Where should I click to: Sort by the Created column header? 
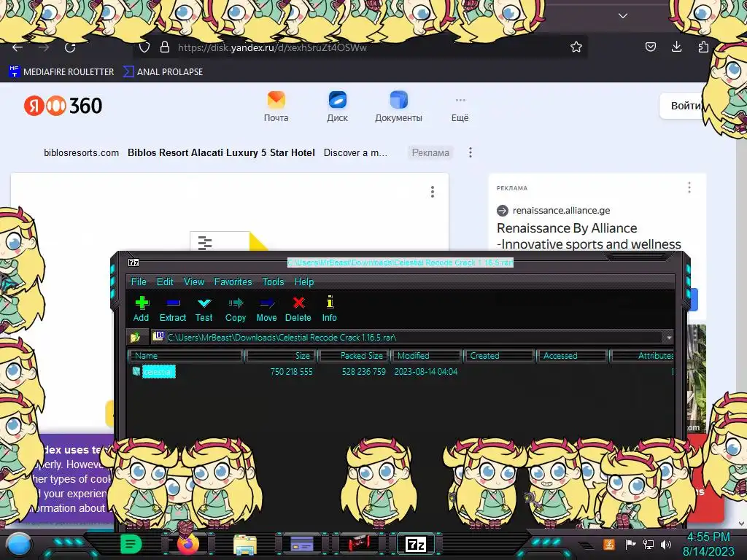(499, 356)
